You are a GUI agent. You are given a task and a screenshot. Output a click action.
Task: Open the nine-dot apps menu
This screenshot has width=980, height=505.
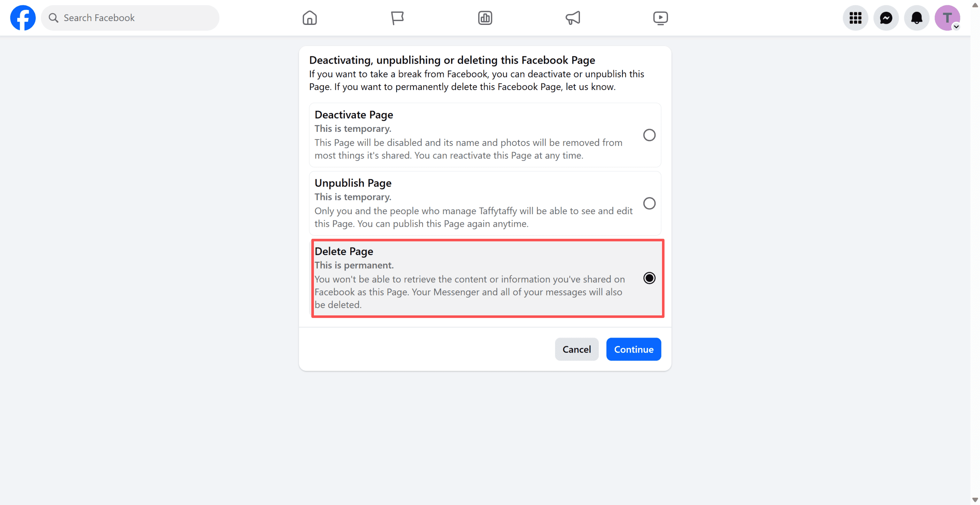click(855, 18)
